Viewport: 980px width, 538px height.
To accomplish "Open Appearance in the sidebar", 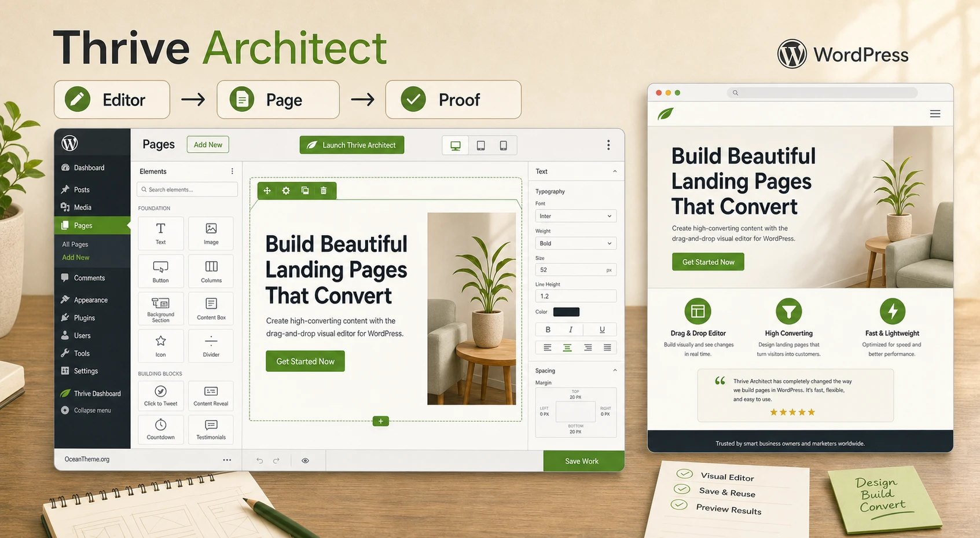I will (x=92, y=300).
